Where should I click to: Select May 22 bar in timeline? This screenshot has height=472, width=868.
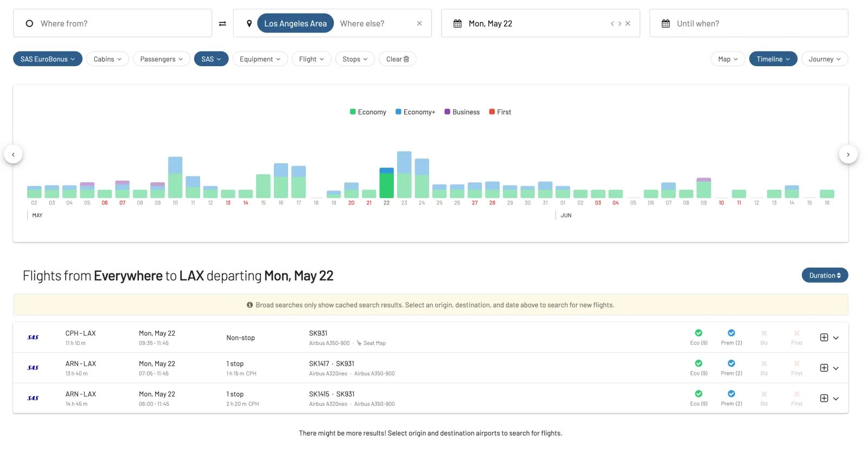386,183
